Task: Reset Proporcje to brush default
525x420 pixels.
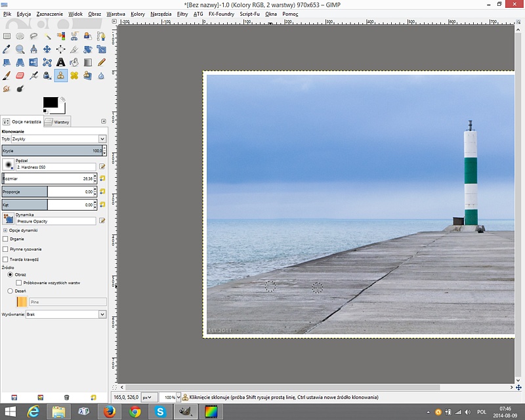Action: point(102,192)
